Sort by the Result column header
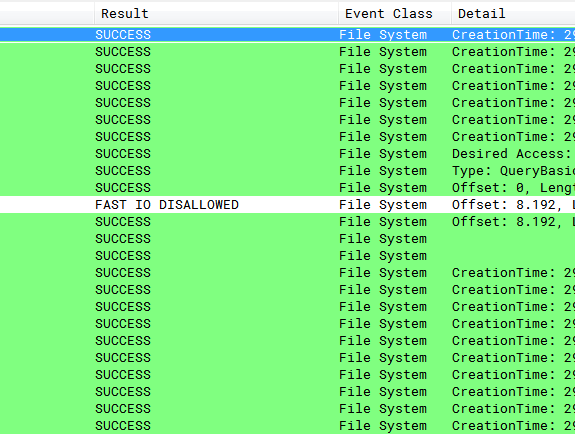575x441 pixels. [x=216, y=14]
